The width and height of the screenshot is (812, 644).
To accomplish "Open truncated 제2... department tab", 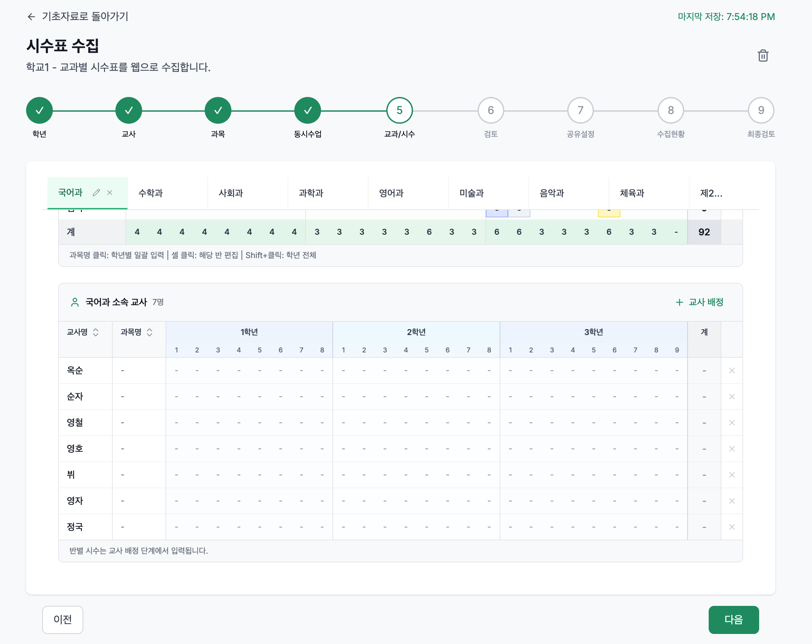I will (711, 193).
